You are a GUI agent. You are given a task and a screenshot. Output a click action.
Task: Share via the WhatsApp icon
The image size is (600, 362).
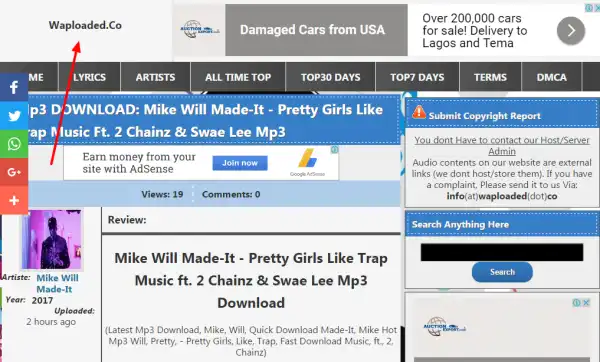[x=14, y=144]
